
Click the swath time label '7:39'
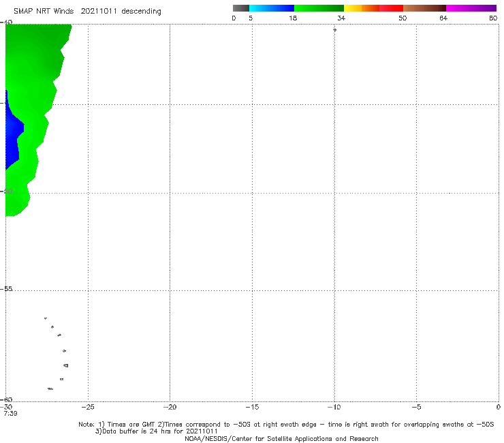10,414
